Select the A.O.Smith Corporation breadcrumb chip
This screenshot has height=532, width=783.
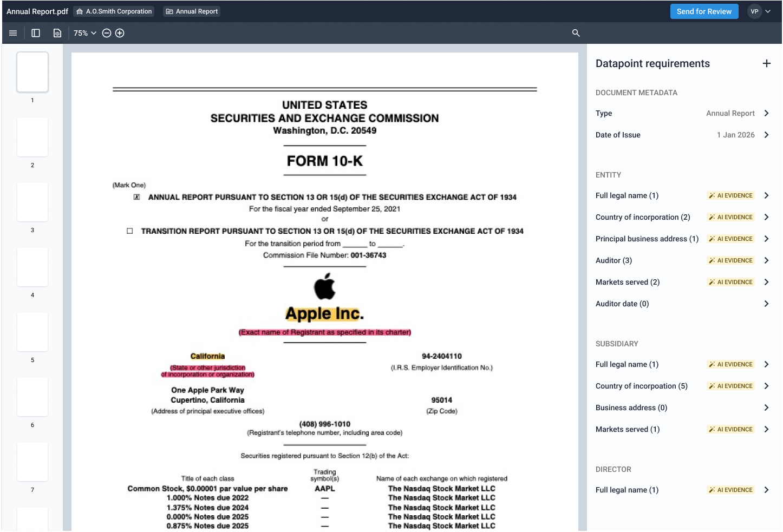114,11
